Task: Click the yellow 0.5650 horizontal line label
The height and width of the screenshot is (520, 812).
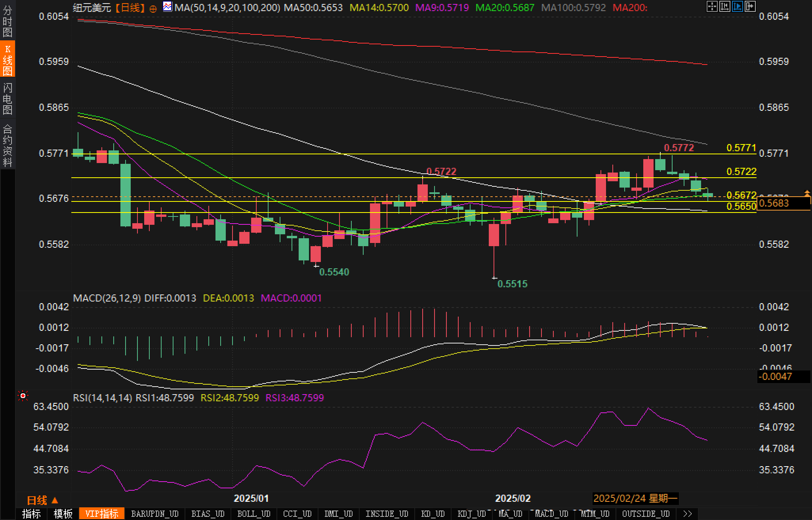Action: point(741,206)
